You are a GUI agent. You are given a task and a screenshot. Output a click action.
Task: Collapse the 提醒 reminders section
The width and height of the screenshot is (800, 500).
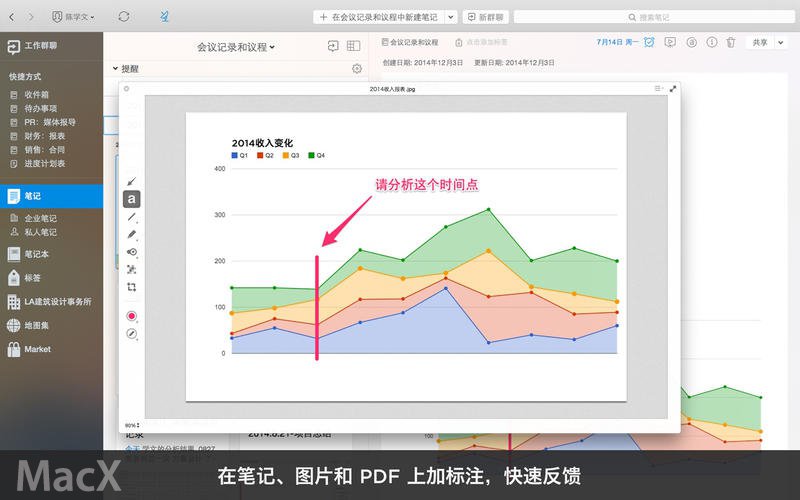(x=115, y=69)
